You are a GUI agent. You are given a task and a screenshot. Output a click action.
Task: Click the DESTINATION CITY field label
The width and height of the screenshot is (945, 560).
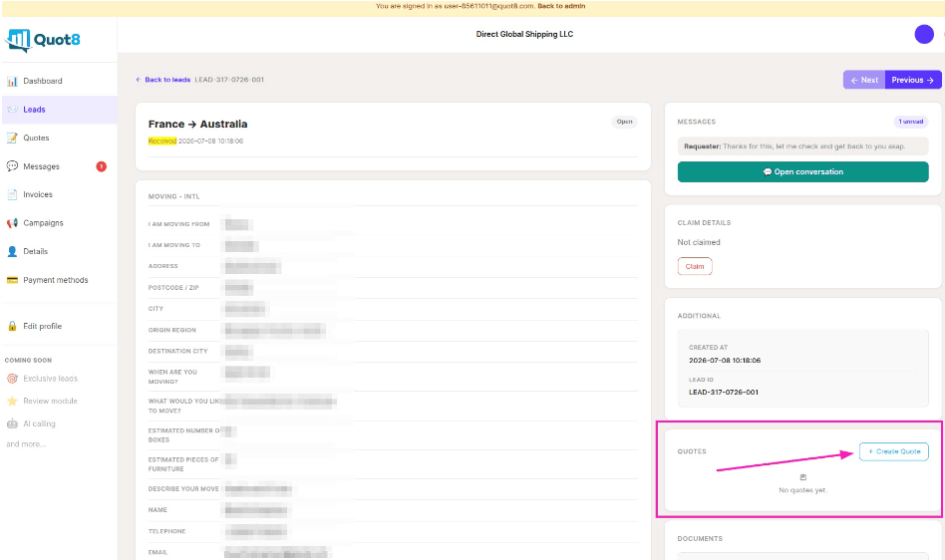pos(177,351)
